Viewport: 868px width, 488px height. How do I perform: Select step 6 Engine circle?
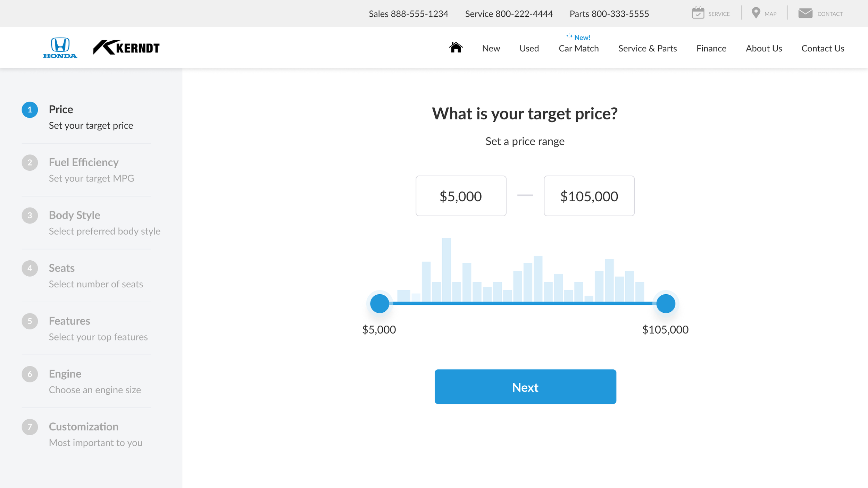tap(30, 374)
